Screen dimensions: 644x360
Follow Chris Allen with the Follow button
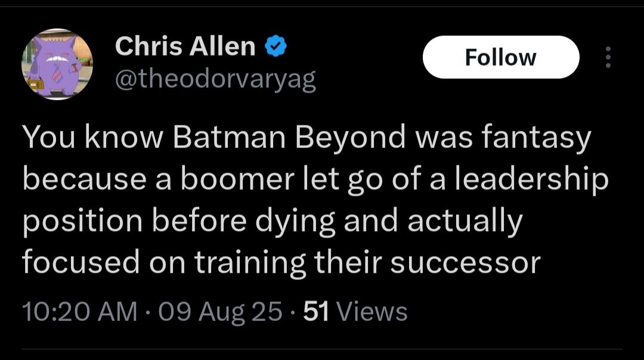point(501,57)
